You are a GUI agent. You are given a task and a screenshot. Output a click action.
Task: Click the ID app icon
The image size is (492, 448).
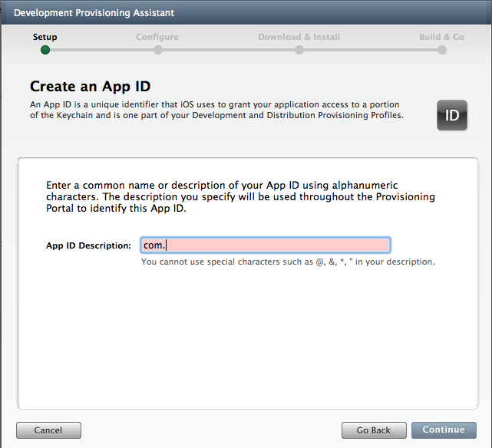[452, 115]
